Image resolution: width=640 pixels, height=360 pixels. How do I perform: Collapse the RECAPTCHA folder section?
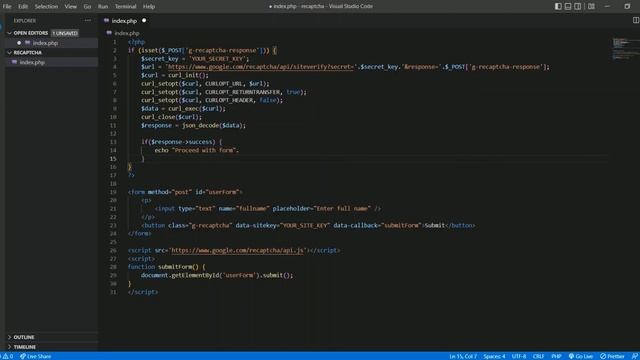pos(51,53)
